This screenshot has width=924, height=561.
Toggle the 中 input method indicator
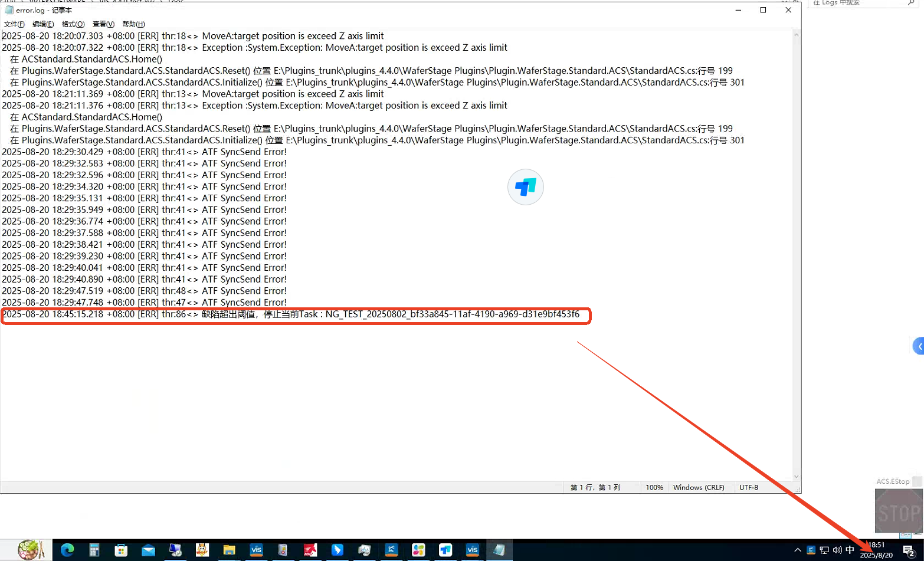click(850, 550)
